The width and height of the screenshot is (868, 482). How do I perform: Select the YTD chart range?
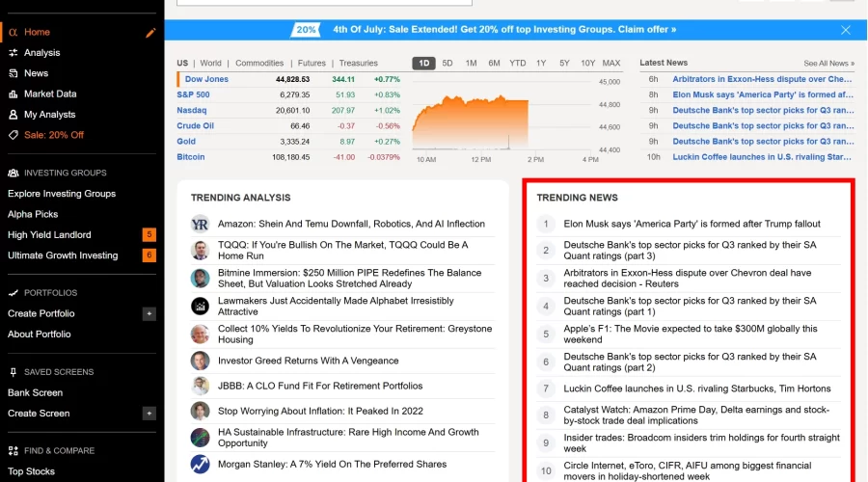click(x=518, y=63)
